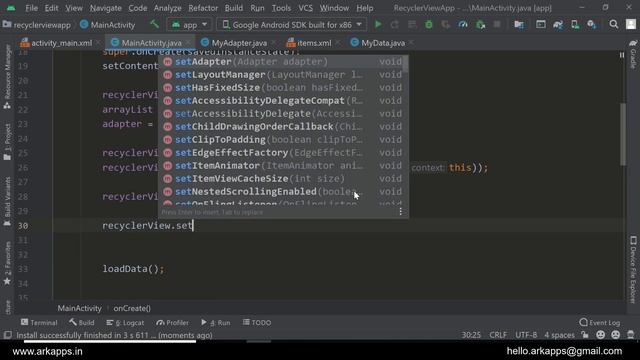Open the 1: Project side panel
Screen dimensions: 640x360
point(7,142)
